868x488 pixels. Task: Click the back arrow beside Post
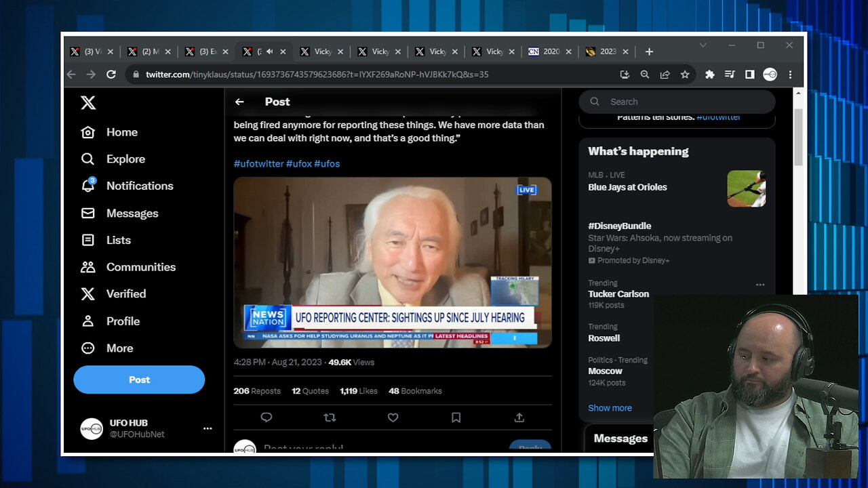[x=239, y=102]
